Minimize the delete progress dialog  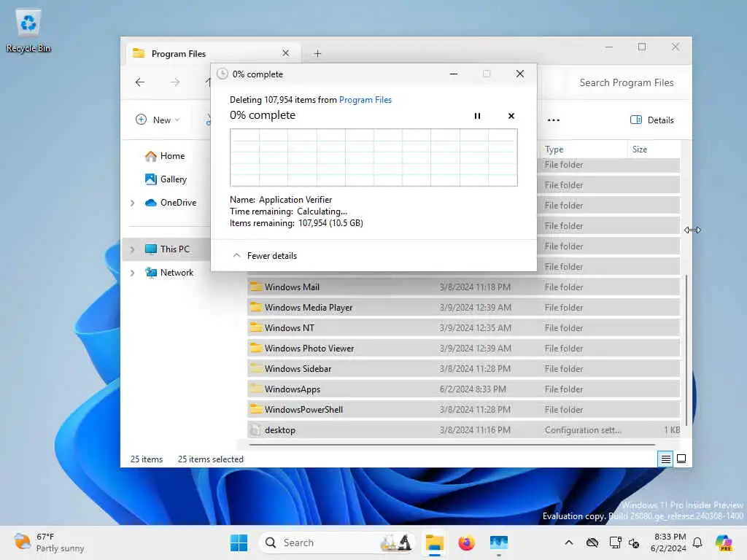tap(454, 74)
